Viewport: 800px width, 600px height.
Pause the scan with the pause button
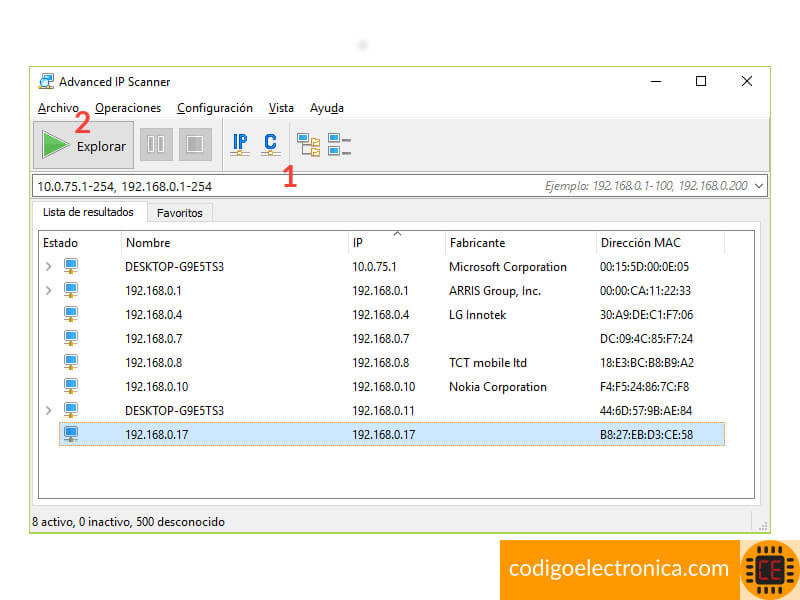point(156,144)
